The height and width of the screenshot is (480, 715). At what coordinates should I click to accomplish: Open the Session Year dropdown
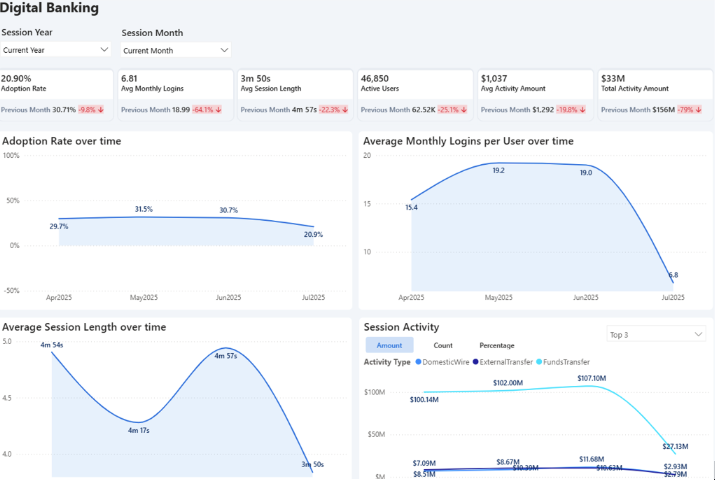[x=56, y=49]
